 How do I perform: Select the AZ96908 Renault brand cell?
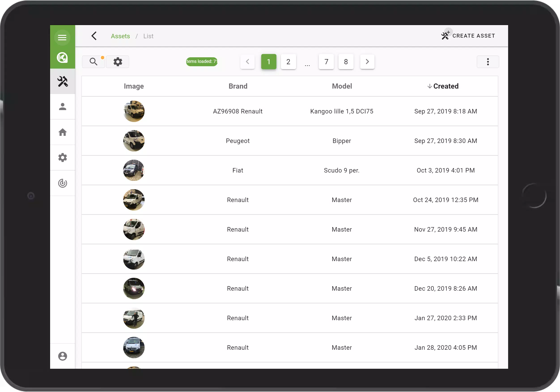[x=238, y=111]
